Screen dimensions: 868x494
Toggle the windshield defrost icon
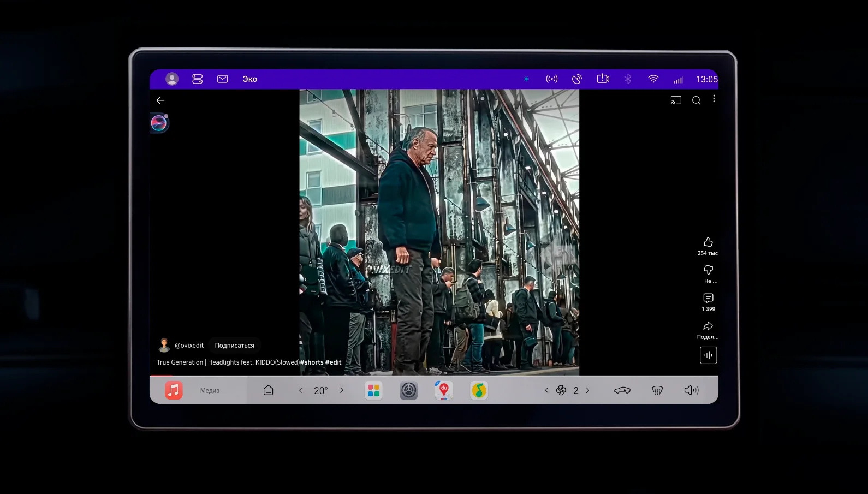pyautogui.click(x=657, y=390)
